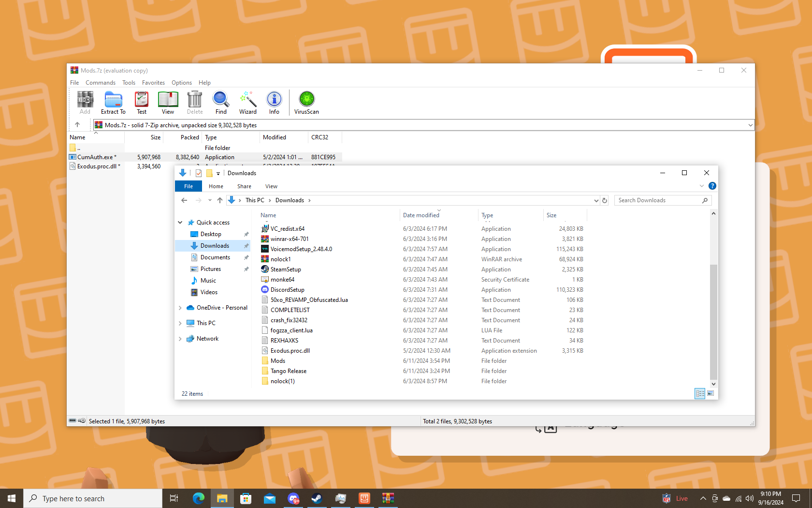Open Explorer help via the question mark
Image resolution: width=812 pixels, height=508 pixels.
[x=712, y=186]
